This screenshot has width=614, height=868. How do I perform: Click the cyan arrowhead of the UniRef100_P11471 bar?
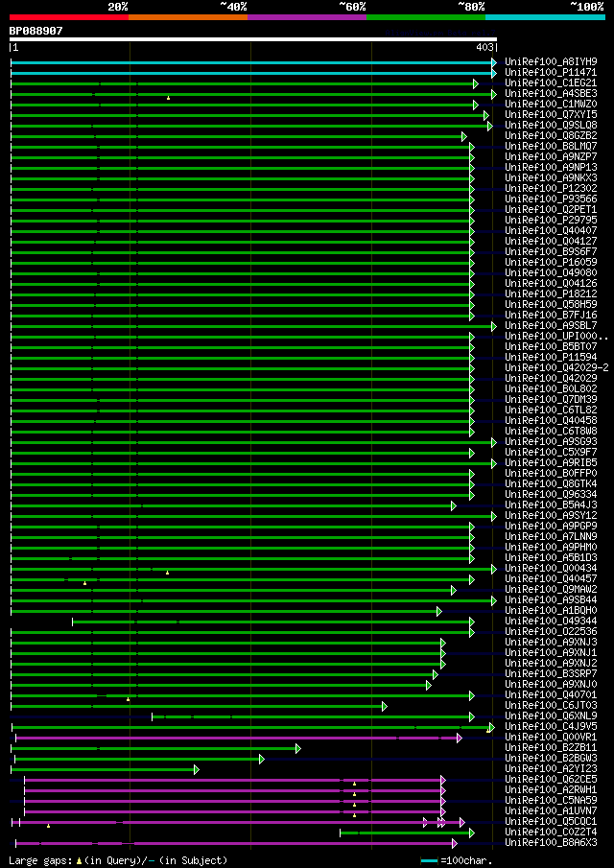point(494,73)
